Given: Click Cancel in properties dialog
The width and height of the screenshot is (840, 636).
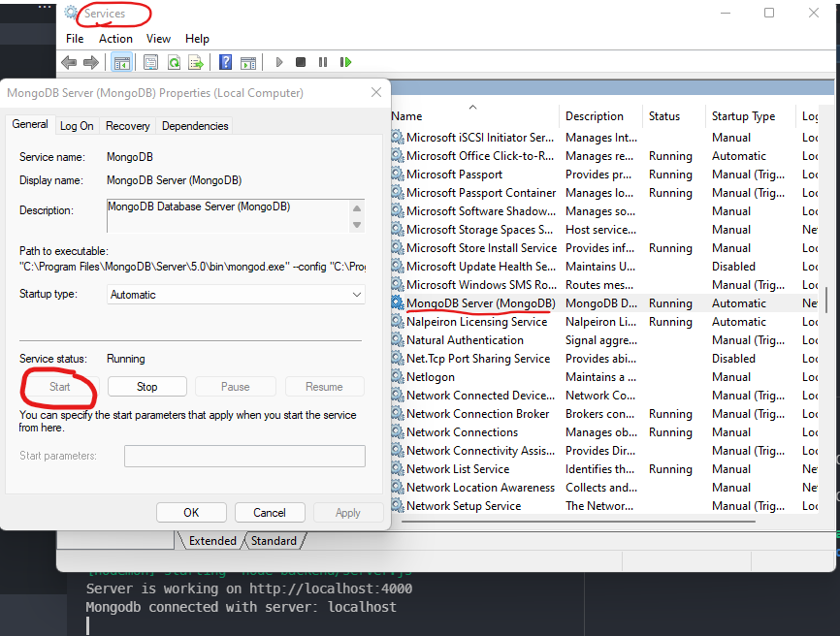Looking at the screenshot, I should pos(270,512).
